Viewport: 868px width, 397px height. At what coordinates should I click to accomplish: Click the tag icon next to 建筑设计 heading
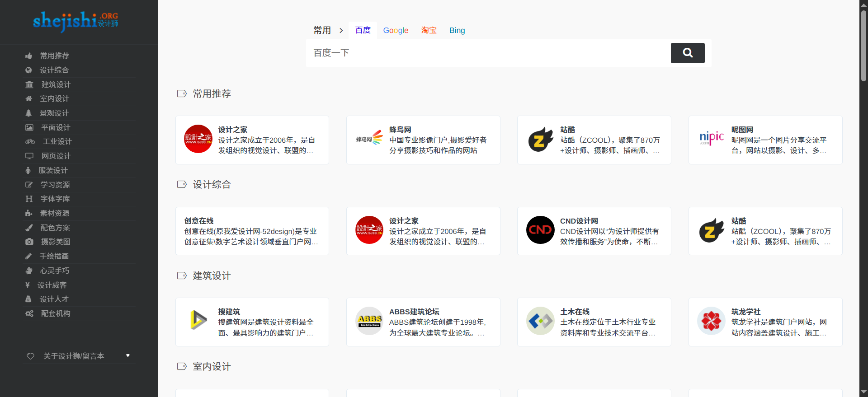pos(182,276)
